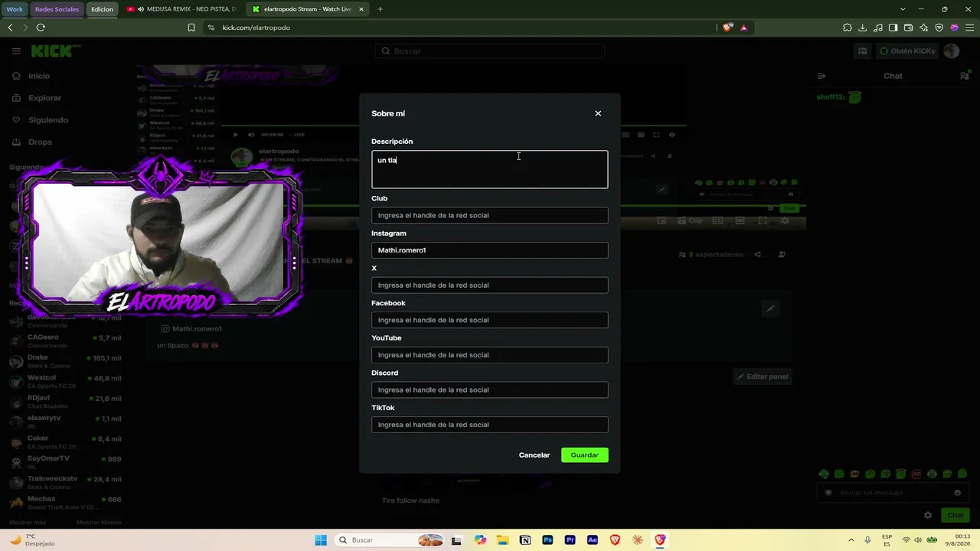
Task: Toggle Kick sidebar hamburger menu
Action: [x=16, y=51]
